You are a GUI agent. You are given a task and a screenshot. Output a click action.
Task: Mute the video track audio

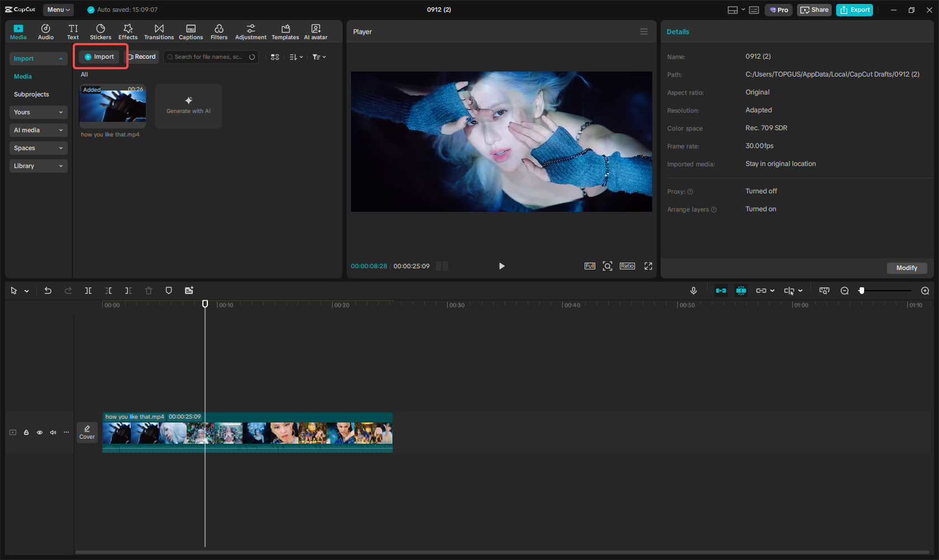53,432
